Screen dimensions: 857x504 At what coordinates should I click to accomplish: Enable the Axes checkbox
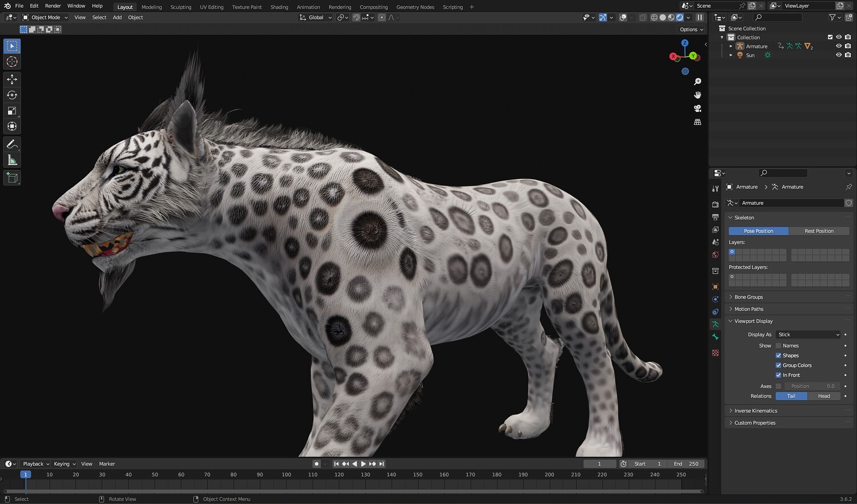tap(778, 386)
